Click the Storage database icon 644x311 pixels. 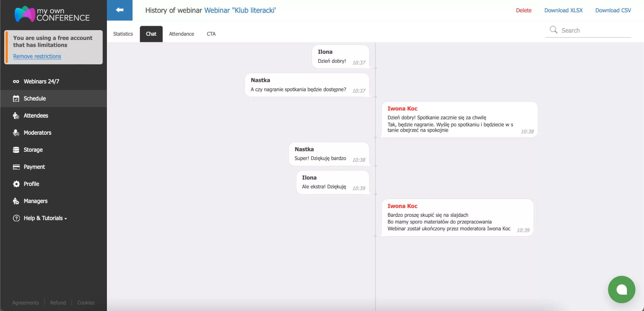[x=16, y=150]
